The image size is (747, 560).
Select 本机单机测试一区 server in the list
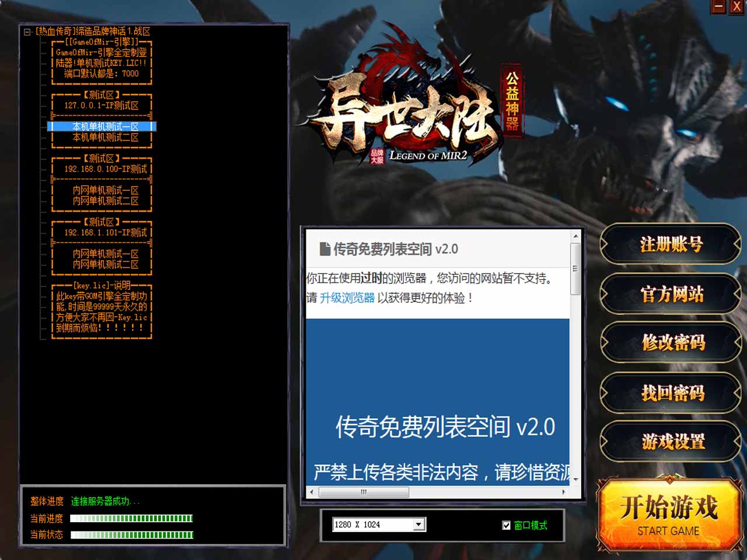click(105, 127)
